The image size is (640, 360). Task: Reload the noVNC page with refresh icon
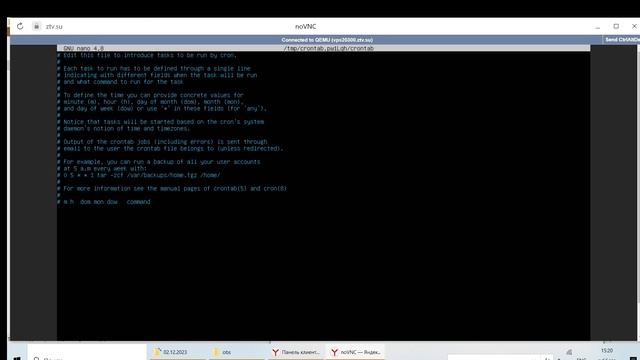[20, 27]
